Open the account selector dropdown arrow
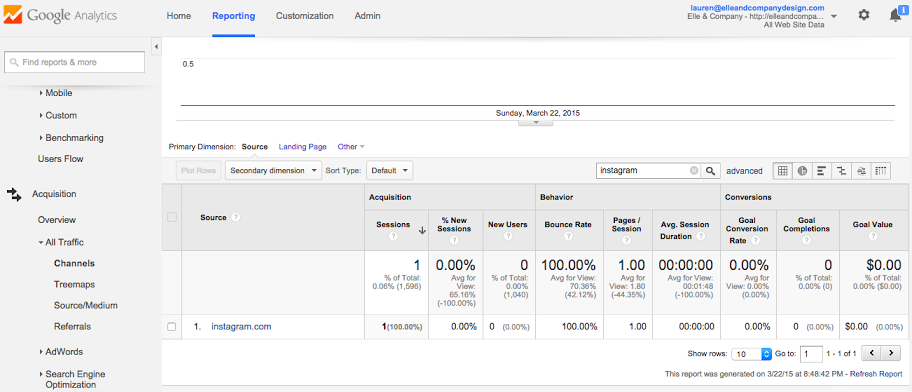The width and height of the screenshot is (912, 392). [834, 16]
